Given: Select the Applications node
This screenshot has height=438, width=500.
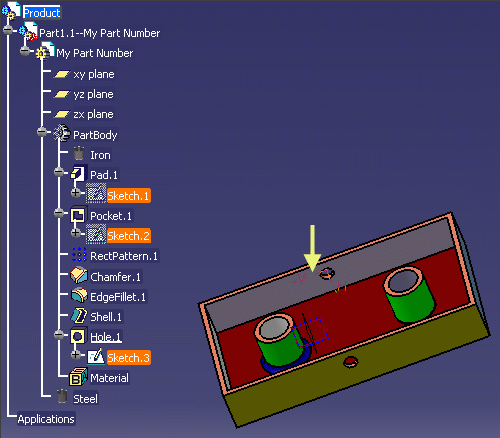Looking at the screenshot, I should (x=46, y=419).
